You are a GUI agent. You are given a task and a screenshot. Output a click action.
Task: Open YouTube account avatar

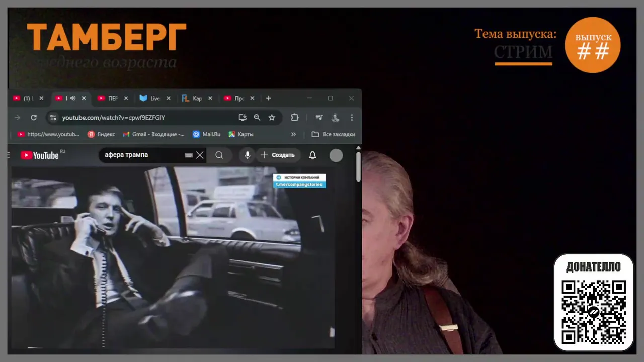pos(336,156)
